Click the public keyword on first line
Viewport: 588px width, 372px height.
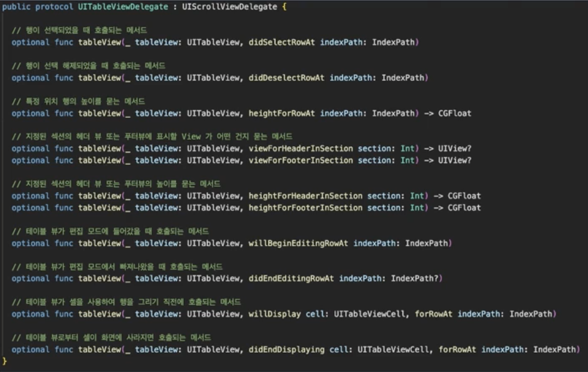click(x=16, y=7)
